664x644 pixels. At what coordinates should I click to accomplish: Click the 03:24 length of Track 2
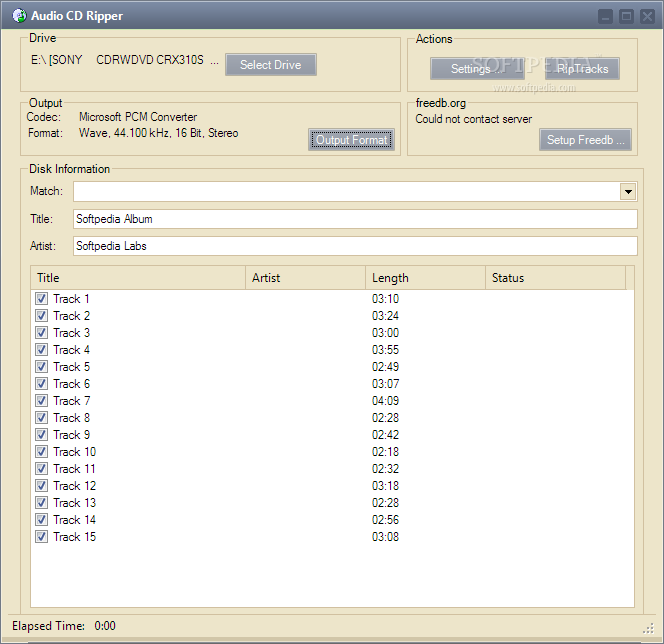pos(385,315)
